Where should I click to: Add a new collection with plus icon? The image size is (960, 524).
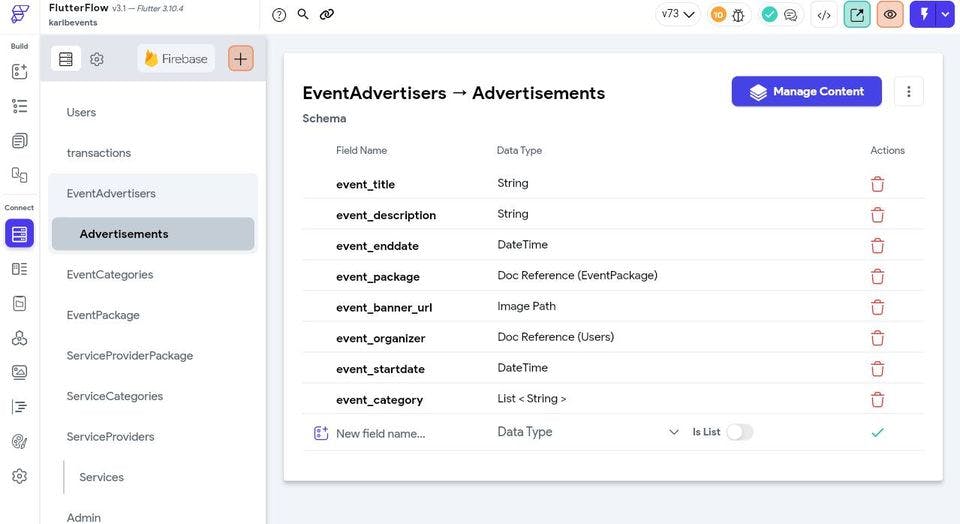point(241,59)
